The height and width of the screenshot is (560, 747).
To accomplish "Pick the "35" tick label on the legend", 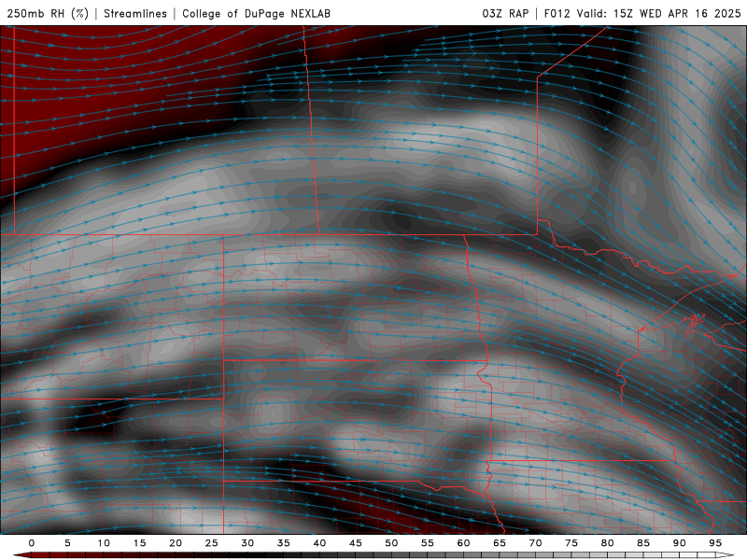I will (x=284, y=543).
